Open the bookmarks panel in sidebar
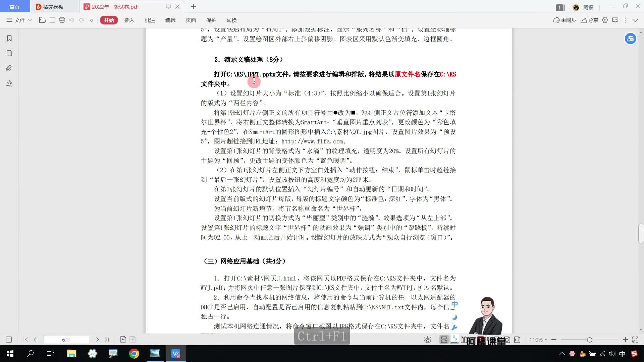 click(x=9, y=38)
